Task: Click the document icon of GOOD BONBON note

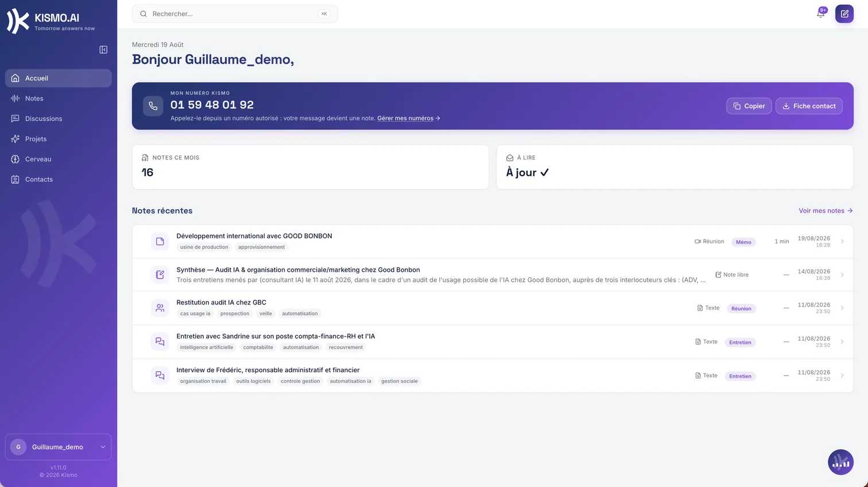Action: [x=160, y=242]
